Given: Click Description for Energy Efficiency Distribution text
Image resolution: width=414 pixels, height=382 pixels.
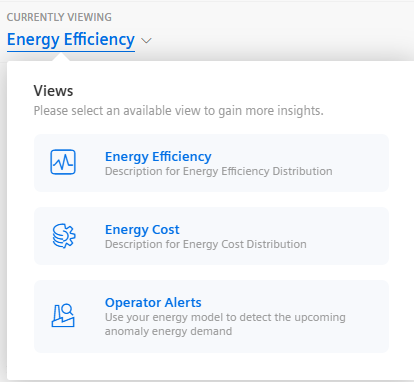Looking at the screenshot, I should tap(218, 171).
